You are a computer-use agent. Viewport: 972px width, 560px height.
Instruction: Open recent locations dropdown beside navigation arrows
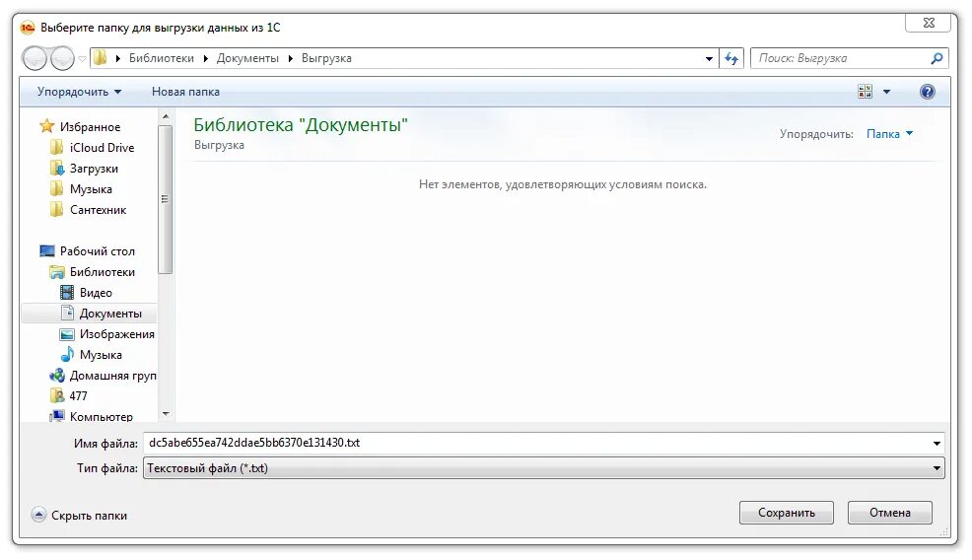(x=82, y=59)
